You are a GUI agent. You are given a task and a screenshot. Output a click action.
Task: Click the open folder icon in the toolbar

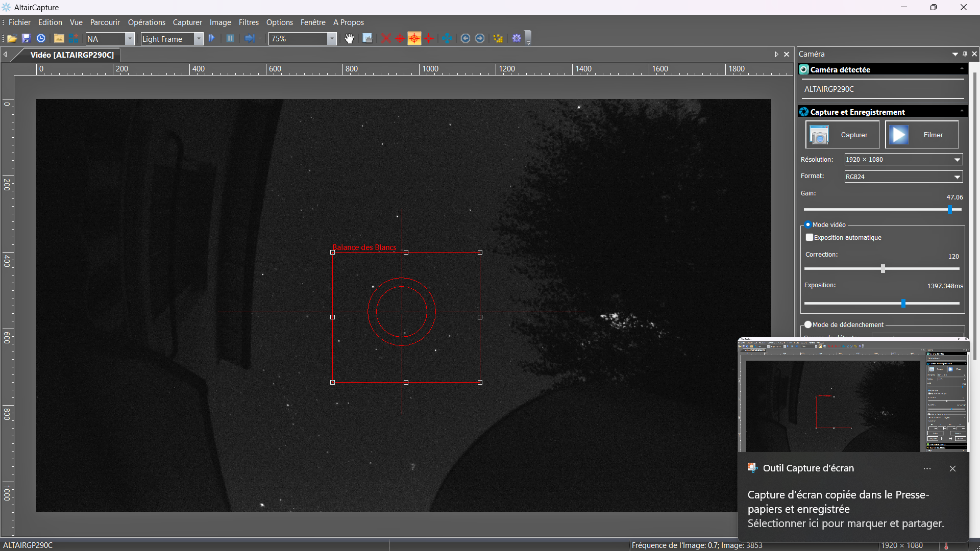coord(12,39)
